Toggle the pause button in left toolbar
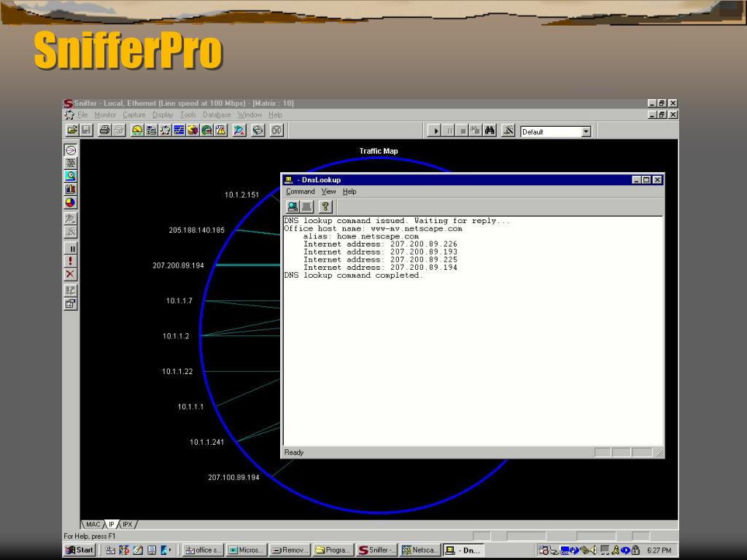 71,248
